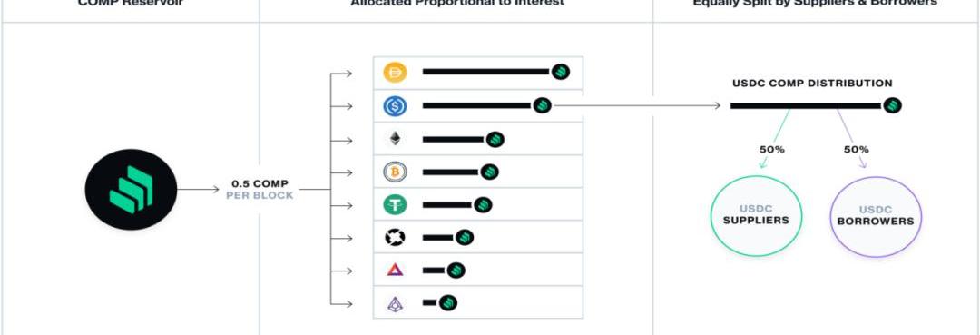Screen dimensions: 980x335
Task: Select the Tether token icon
Action: (x=395, y=204)
